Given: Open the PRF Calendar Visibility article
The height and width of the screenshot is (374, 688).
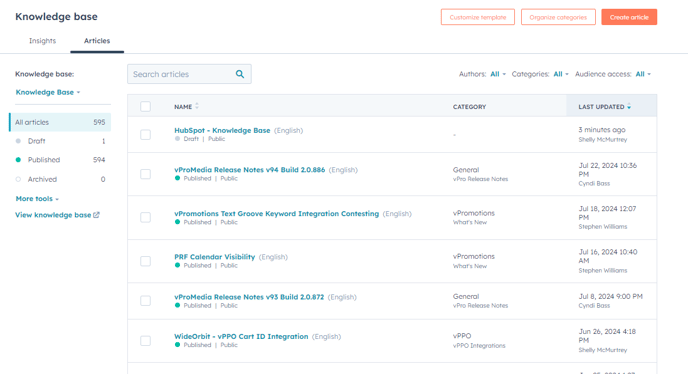Looking at the screenshot, I should 215,257.
